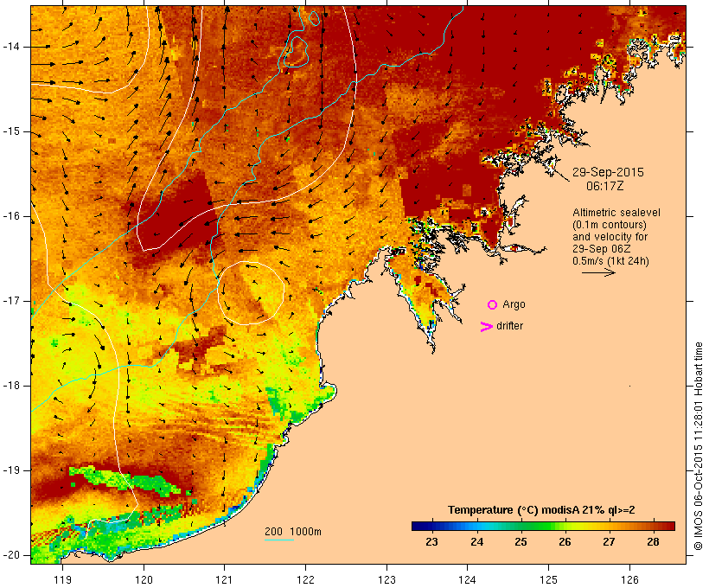Click the '(0.1m contours)' caption line
Image resolution: width=709 pixels, height=588 pixels.
[x=610, y=225]
